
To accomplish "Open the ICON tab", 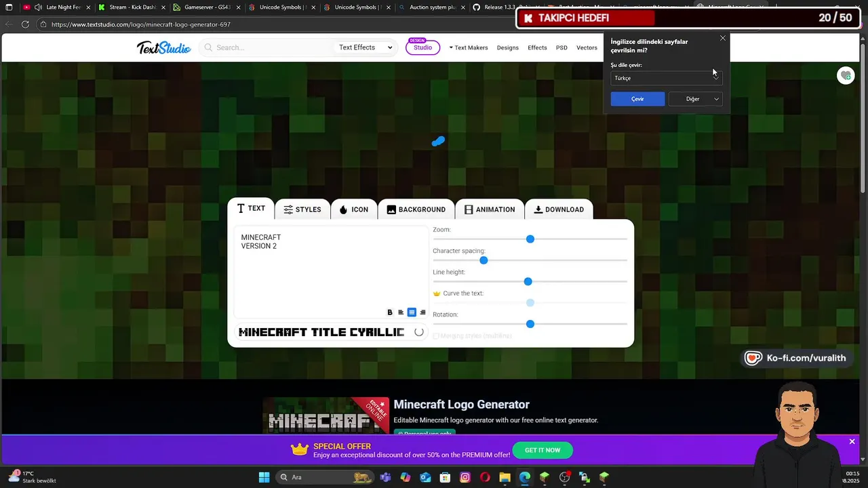I will pos(354,209).
